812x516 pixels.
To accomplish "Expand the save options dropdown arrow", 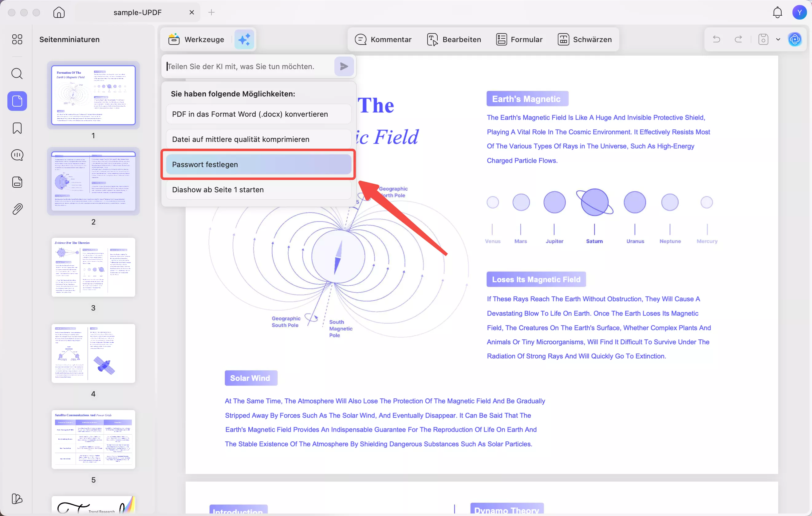I will [x=778, y=39].
